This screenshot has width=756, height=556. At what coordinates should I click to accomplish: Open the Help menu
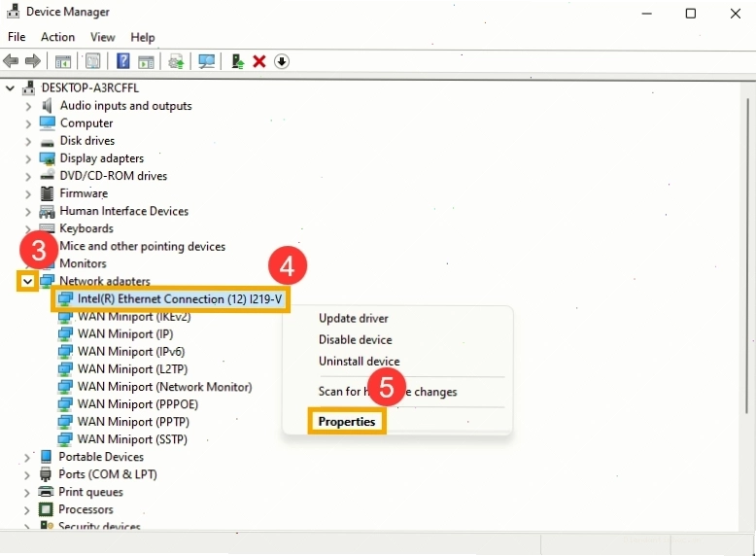143,37
